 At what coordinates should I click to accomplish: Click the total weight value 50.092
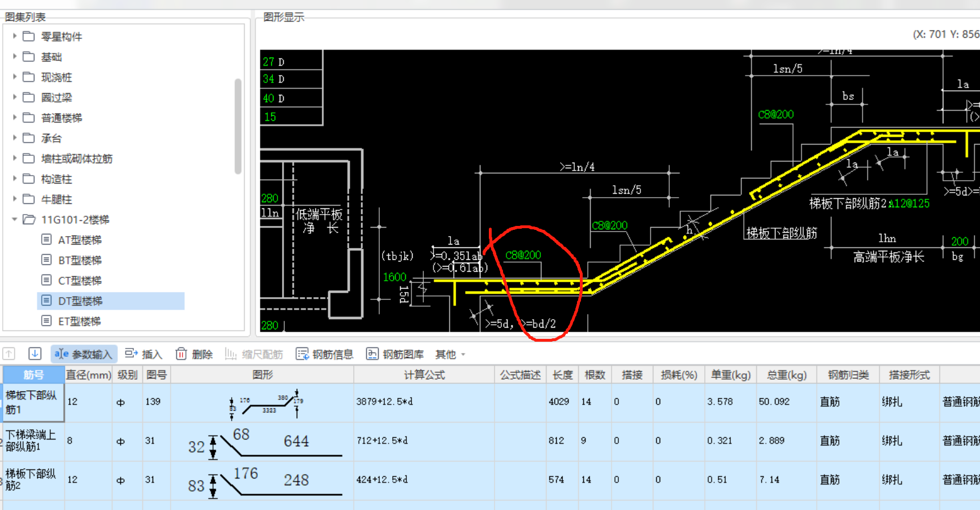point(774,402)
